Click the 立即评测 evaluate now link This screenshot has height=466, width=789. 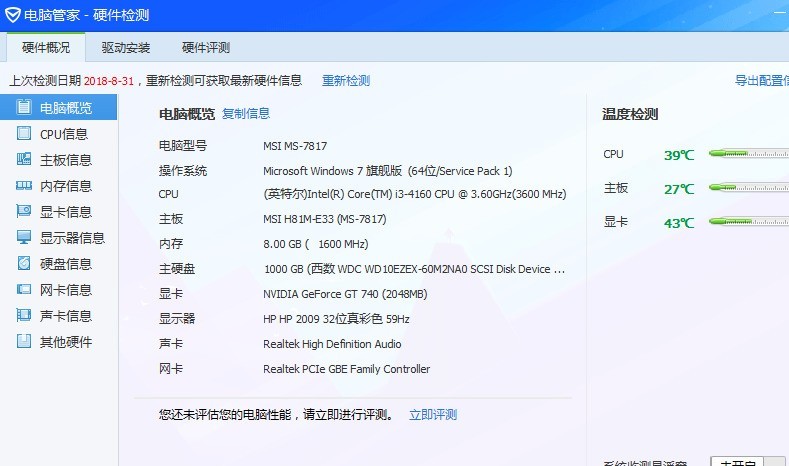tap(433, 415)
